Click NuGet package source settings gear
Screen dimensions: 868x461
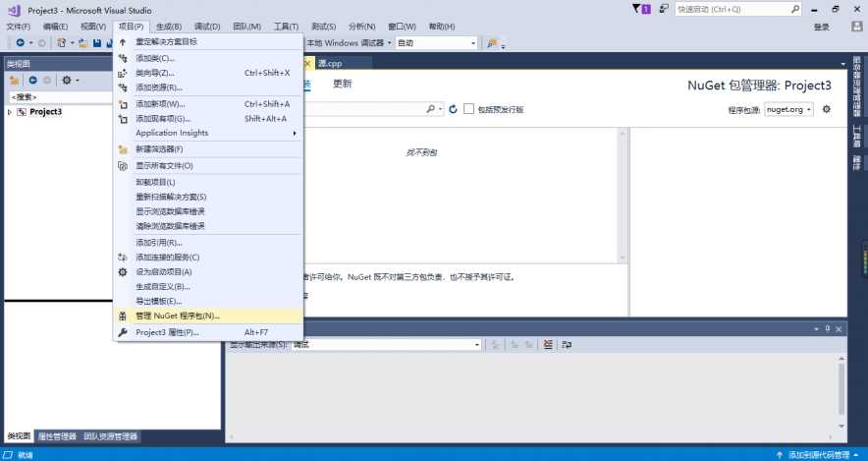[x=827, y=110]
